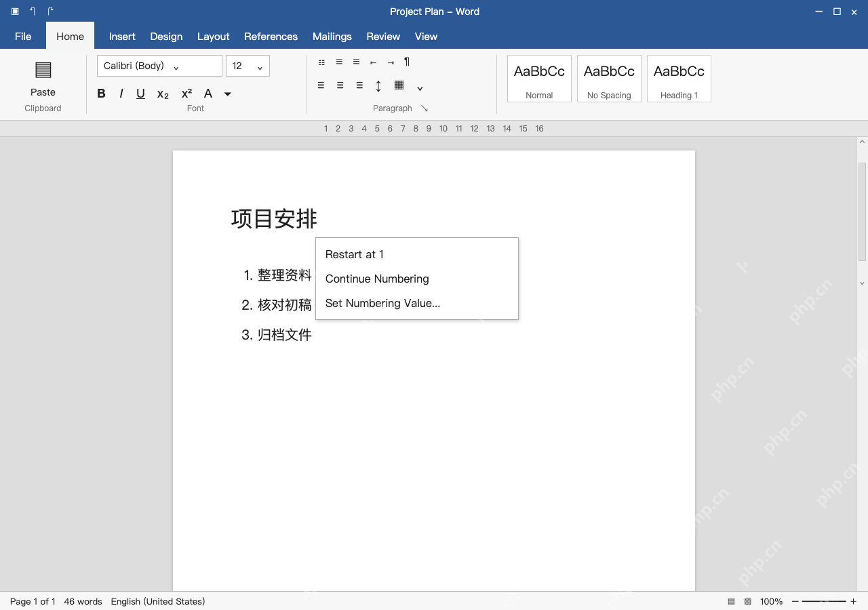Increase the paragraph indent
This screenshot has height=610, width=868.
[x=391, y=62]
